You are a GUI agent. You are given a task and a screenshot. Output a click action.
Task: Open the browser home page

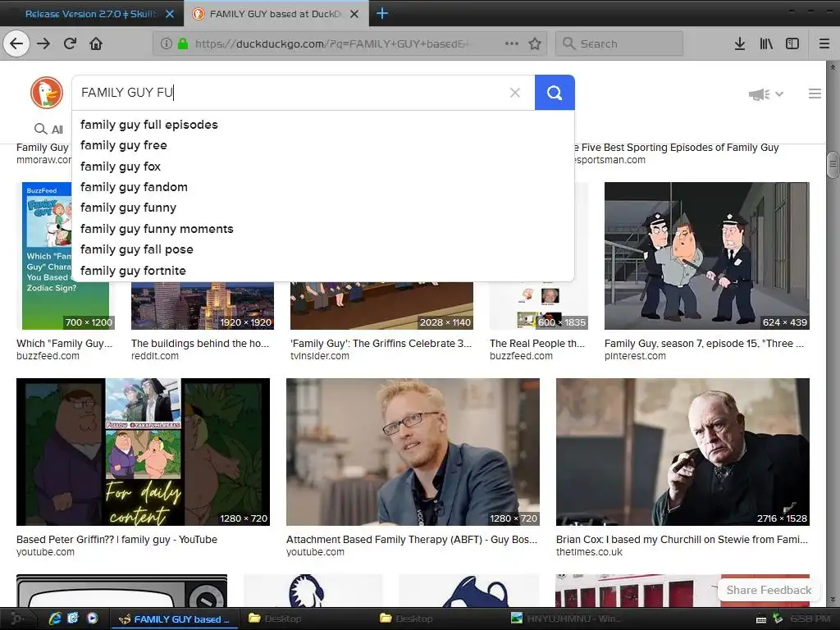point(96,43)
